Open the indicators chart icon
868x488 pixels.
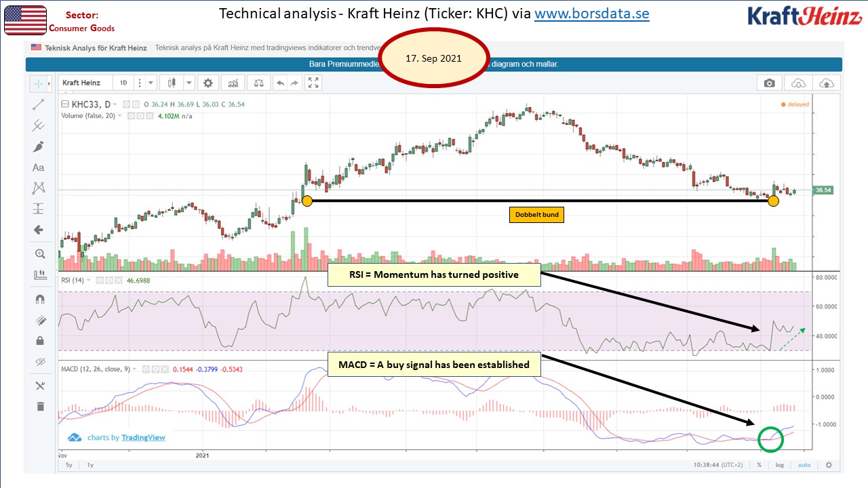(x=233, y=83)
